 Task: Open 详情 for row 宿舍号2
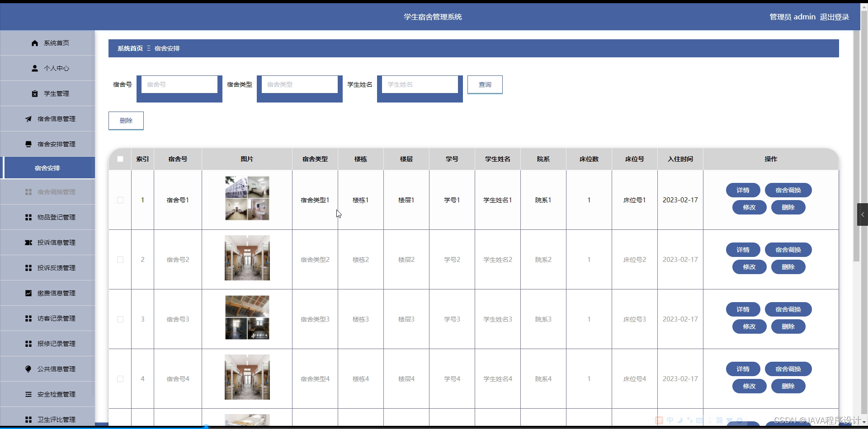743,250
